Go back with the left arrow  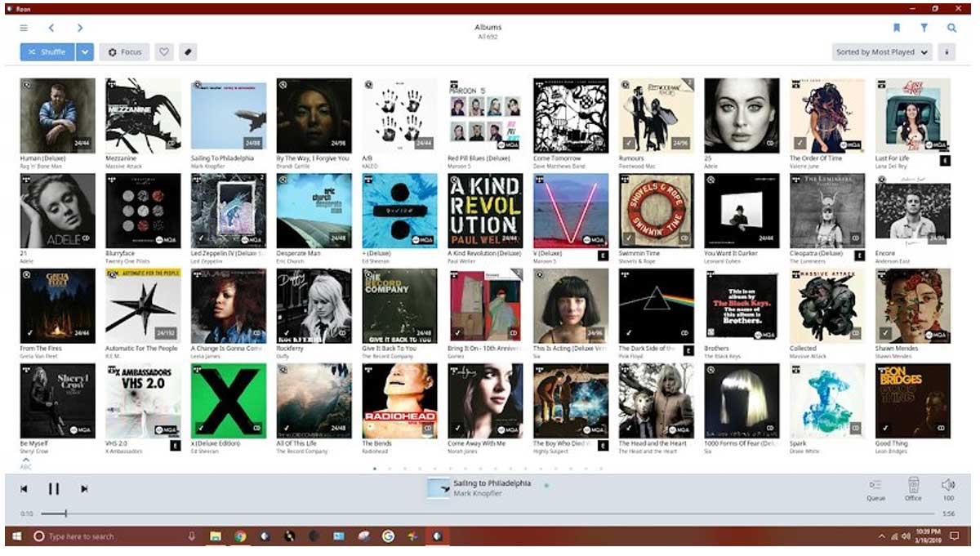point(51,28)
